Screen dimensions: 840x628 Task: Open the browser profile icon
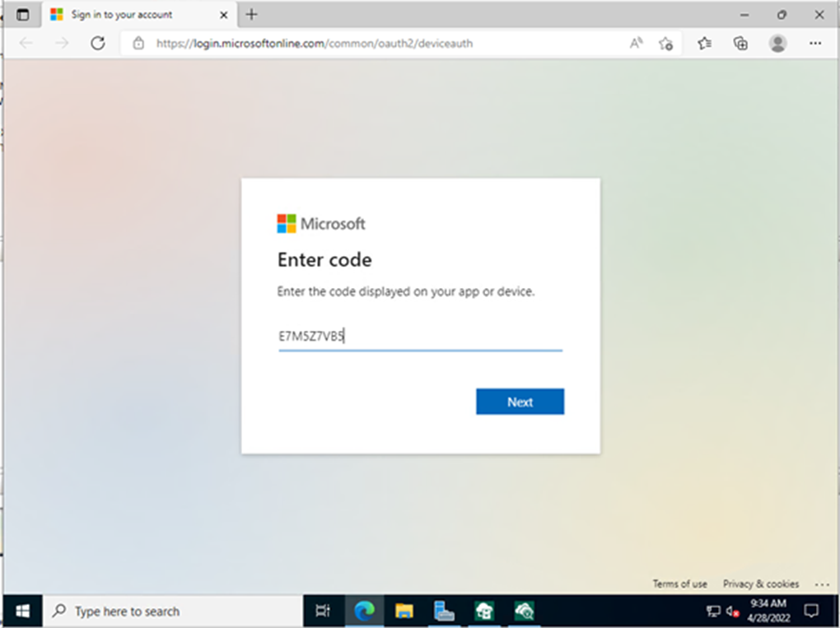point(777,44)
